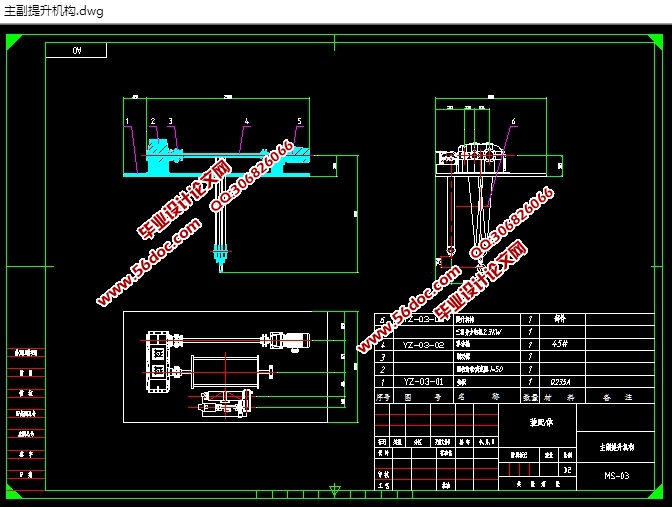Click part callout number 4 in front view
Viewport: 672px width, 507px height.
point(246,121)
